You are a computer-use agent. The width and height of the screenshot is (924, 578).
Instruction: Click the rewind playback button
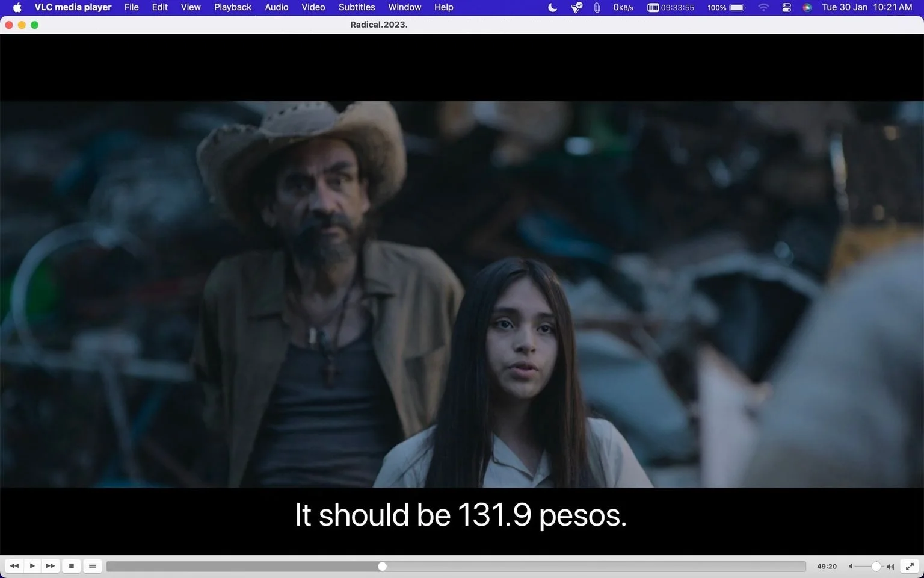click(x=14, y=566)
